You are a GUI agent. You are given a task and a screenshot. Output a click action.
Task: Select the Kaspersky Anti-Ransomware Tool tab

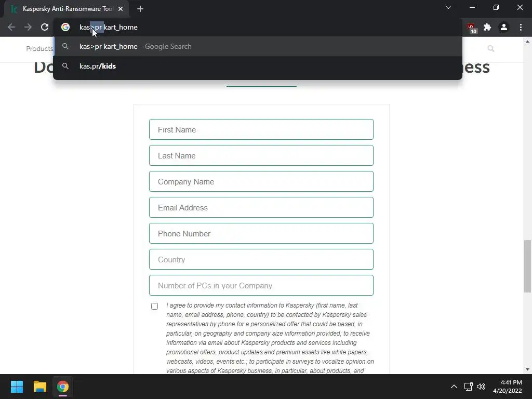pos(66,9)
